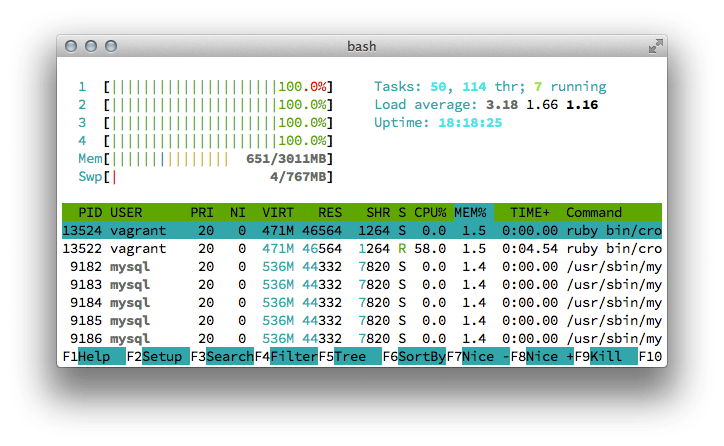Click the F1 Help function key

tap(94, 356)
